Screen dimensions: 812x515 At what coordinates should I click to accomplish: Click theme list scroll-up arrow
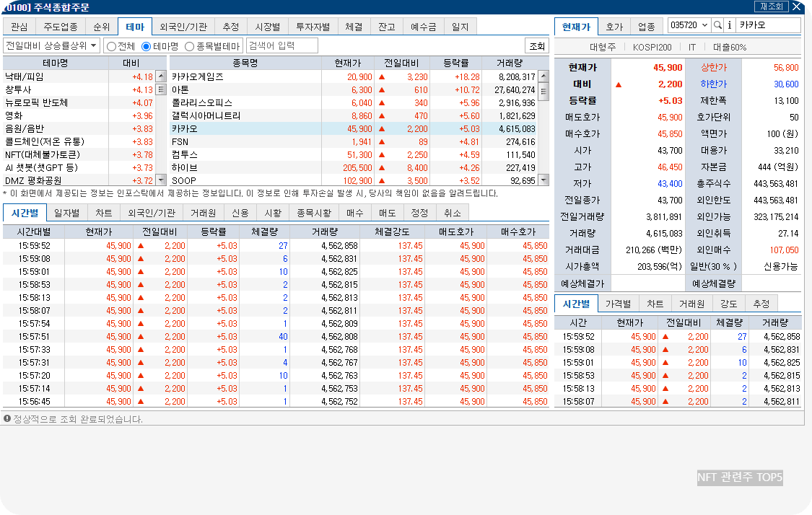(161, 76)
